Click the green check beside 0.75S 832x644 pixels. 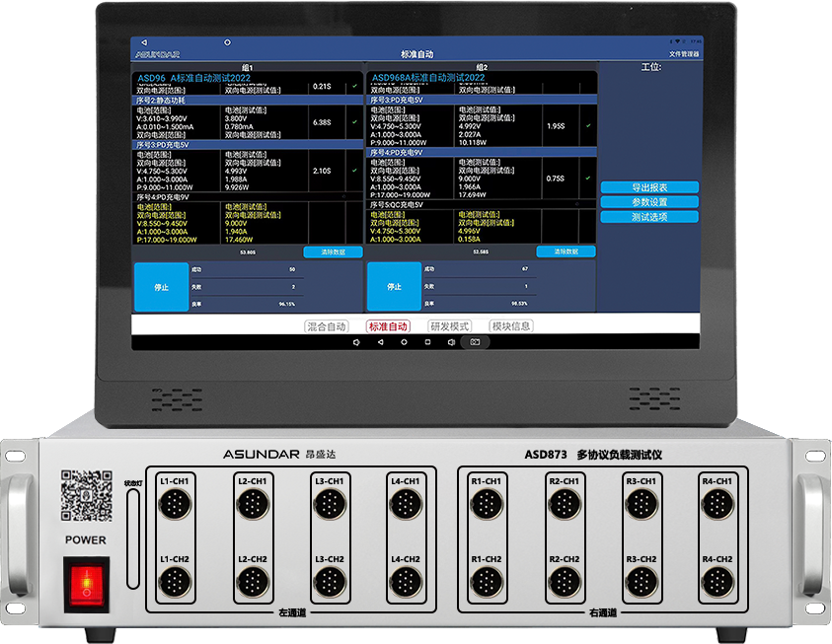coord(588,179)
